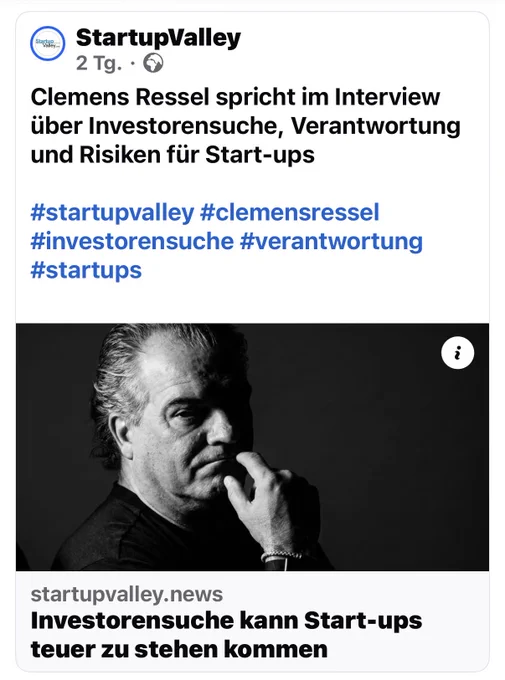This screenshot has height=680, width=505.
Task: Open the #clemensressel hashtag
Action: [289, 212]
